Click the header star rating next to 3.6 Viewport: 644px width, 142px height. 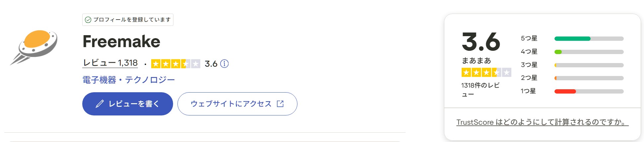tap(175, 64)
